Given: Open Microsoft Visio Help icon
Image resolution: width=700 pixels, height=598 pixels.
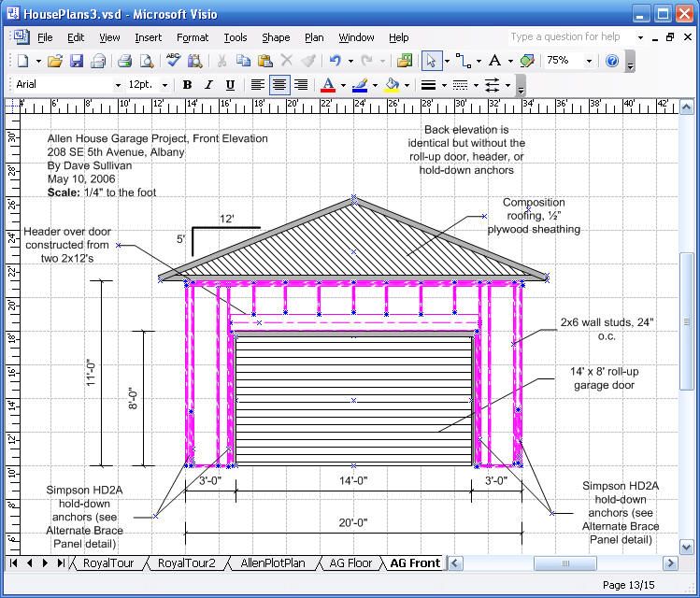Looking at the screenshot, I should pos(612,61).
